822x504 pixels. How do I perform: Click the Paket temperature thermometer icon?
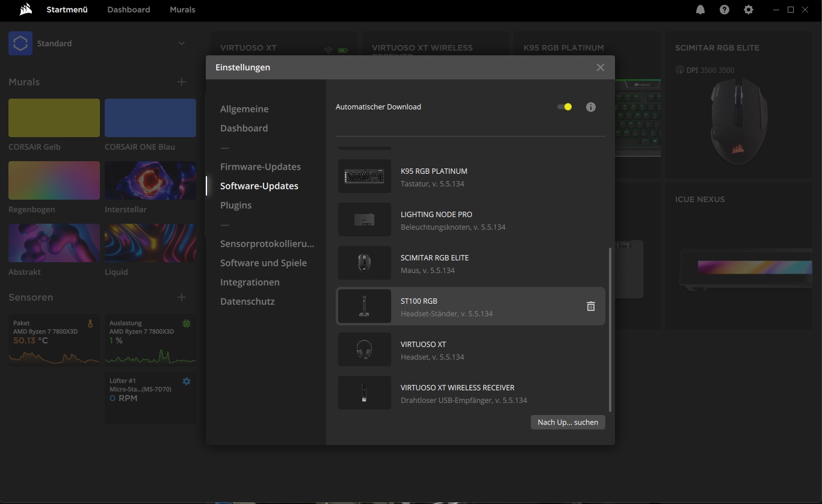pos(90,324)
